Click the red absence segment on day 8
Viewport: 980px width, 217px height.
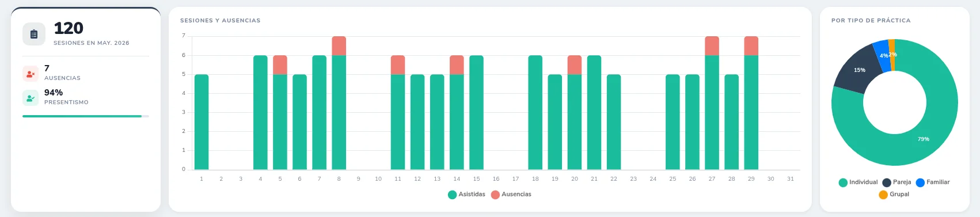(x=339, y=46)
